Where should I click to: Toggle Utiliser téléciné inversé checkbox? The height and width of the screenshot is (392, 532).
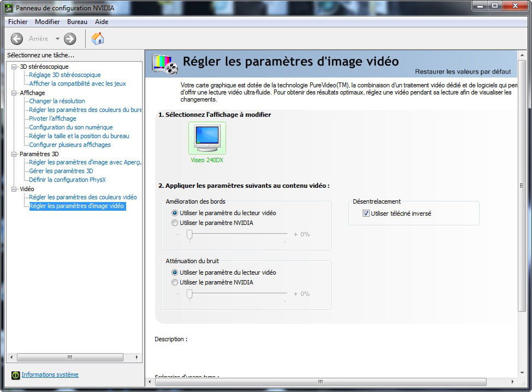click(366, 213)
